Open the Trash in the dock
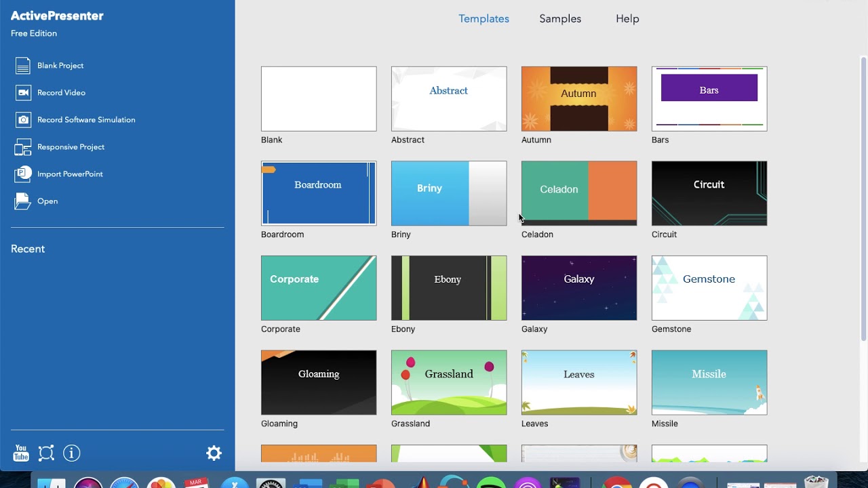This screenshot has height=488, width=868. 816,482
